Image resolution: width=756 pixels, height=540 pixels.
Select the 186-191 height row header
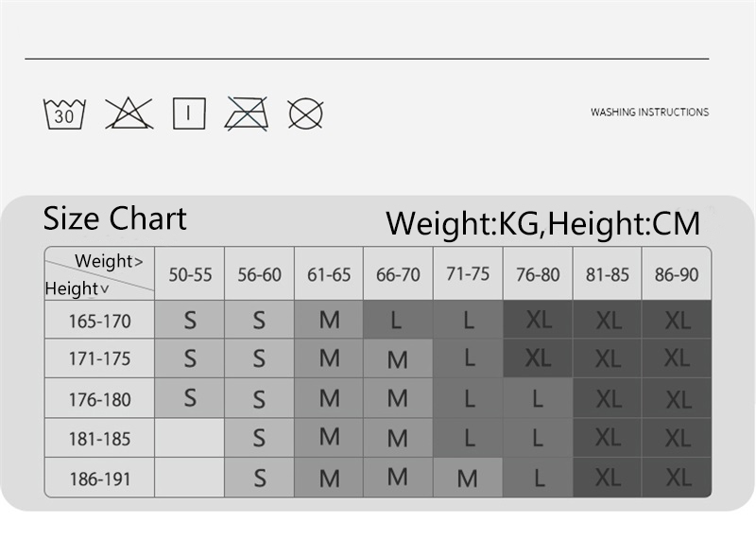(99, 479)
